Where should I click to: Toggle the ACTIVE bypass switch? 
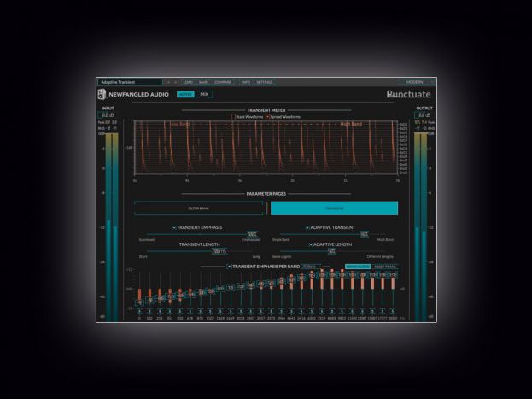[185, 94]
